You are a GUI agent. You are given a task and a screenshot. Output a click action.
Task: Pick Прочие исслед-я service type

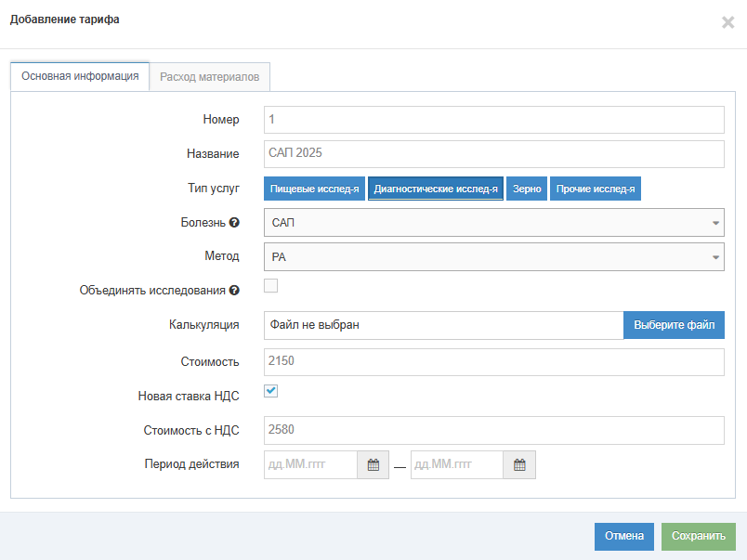596,189
